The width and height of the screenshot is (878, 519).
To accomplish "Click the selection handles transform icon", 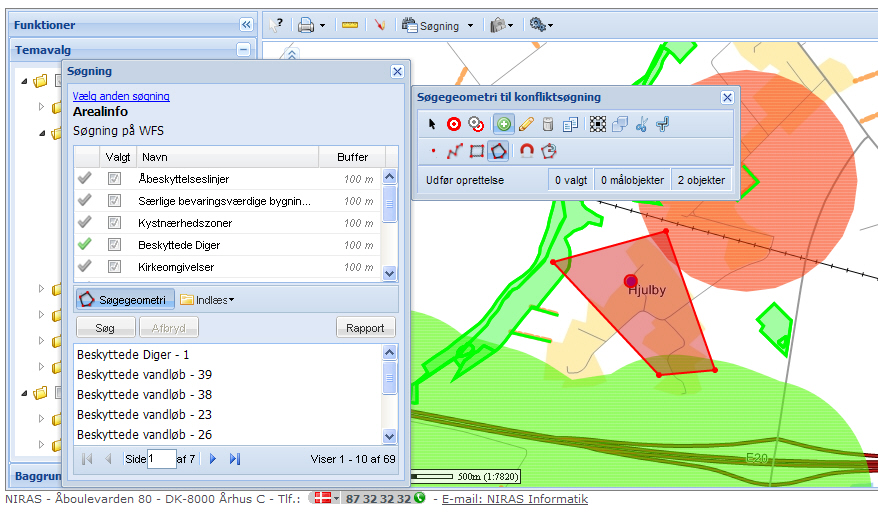I will click(x=597, y=124).
